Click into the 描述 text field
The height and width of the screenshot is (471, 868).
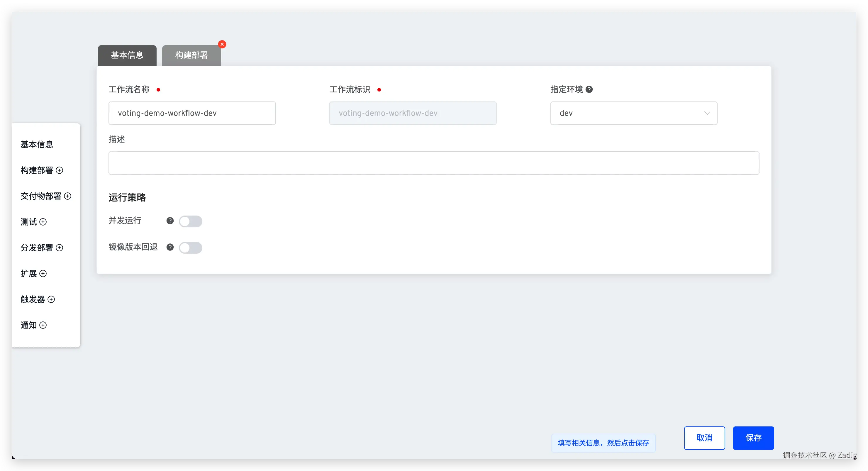click(433, 163)
